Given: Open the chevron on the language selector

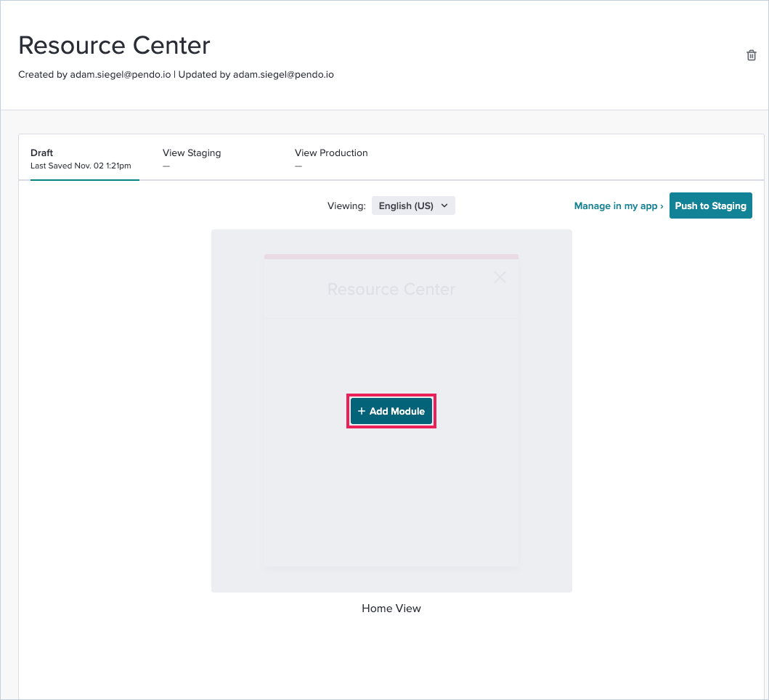Looking at the screenshot, I should pos(443,205).
